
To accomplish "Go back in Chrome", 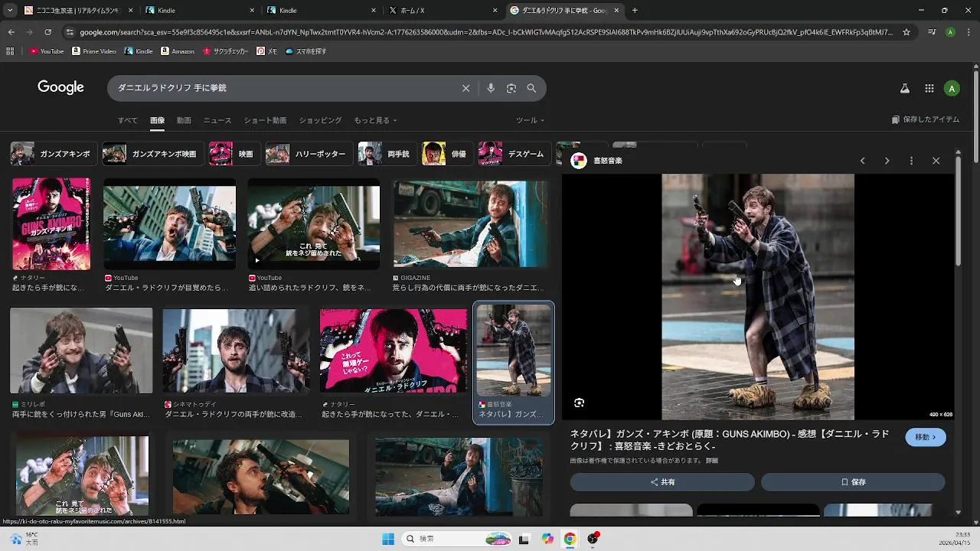I will [x=11, y=32].
